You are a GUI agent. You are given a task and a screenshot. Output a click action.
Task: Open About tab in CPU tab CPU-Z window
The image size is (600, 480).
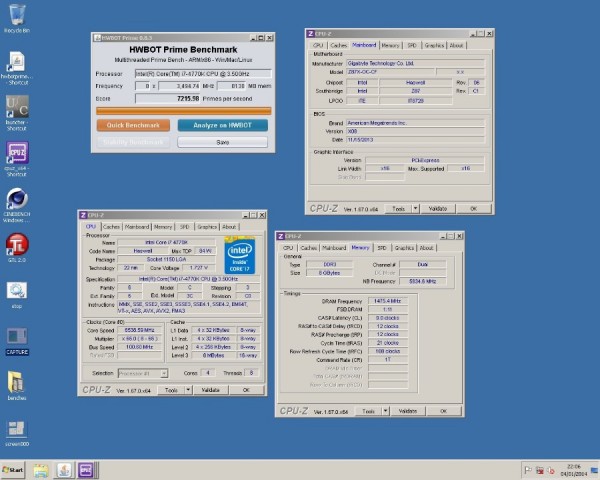click(229, 227)
